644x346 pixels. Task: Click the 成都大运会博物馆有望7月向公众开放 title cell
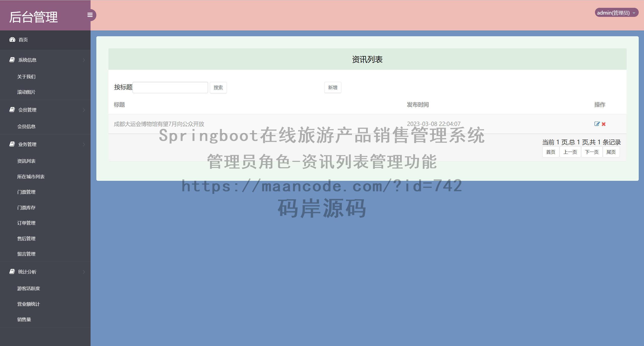[x=159, y=124]
